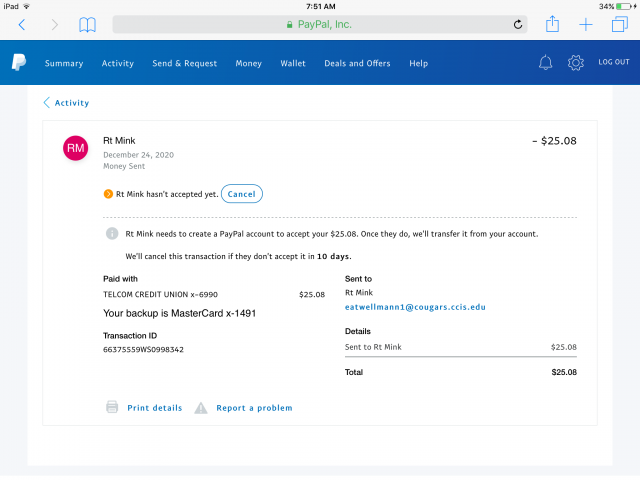
Task: Go back with Safari's back arrow
Action: tap(22, 25)
